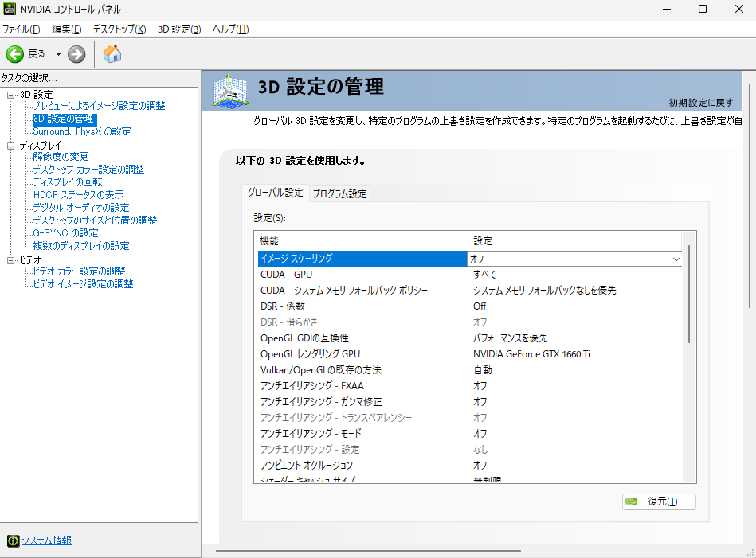Select アンチエイリアシング - FXAA row
This screenshot has height=558, width=756.
pyautogui.click(x=470, y=386)
